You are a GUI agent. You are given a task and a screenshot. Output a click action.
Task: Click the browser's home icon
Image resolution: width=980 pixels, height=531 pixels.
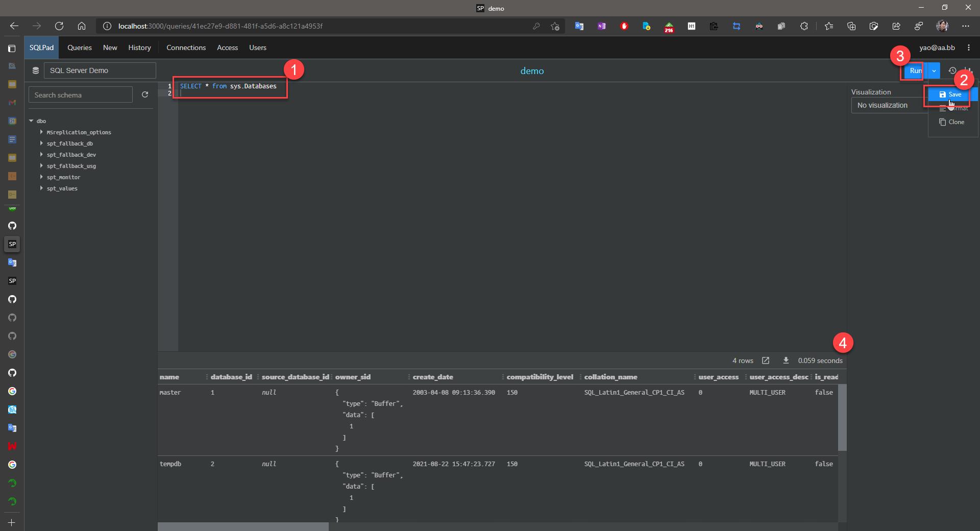pyautogui.click(x=82, y=26)
